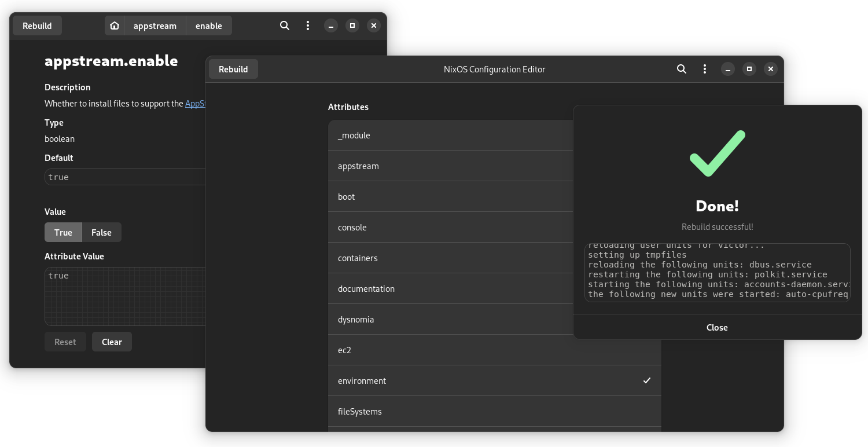Click the Default value field showing true
This screenshot has height=447, width=868.
click(x=125, y=177)
